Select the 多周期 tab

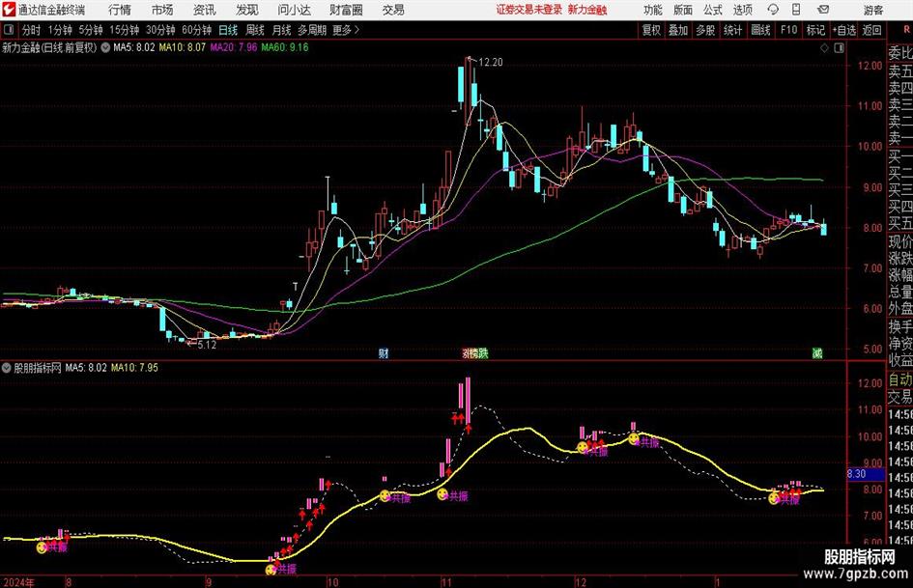(x=312, y=30)
